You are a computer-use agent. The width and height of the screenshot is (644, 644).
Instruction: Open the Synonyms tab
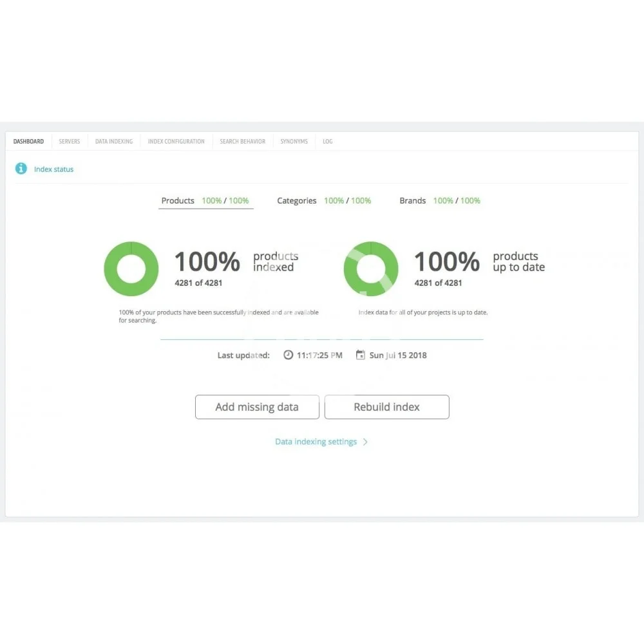click(x=294, y=142)
